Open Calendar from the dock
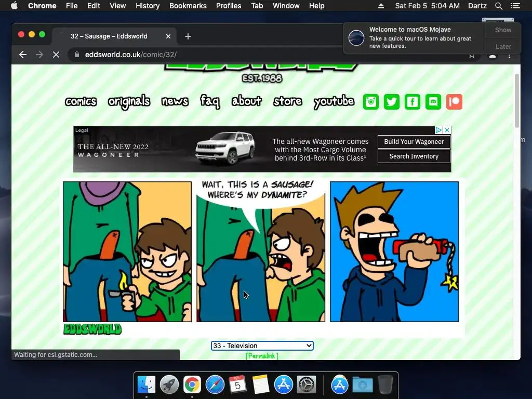This screenshot has height=399, width=532. click(237, 385)
